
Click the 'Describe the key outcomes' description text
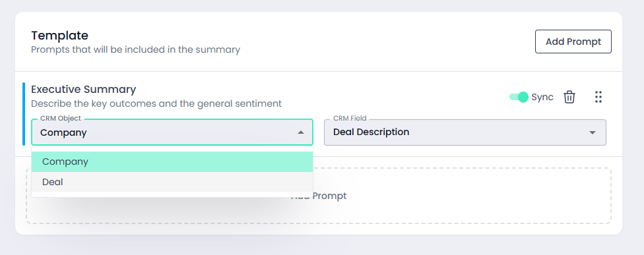[156, 103]
